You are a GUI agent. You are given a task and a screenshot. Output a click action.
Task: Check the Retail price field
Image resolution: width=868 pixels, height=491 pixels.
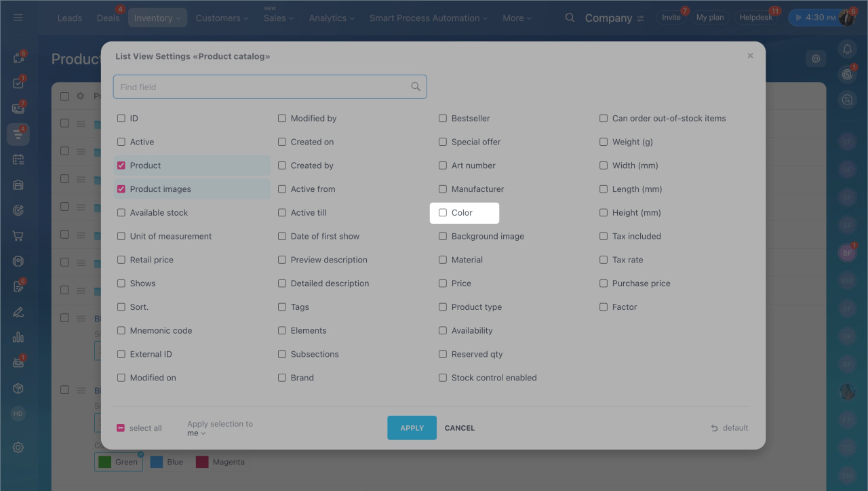pyautogui.click(x=121, y=260)
